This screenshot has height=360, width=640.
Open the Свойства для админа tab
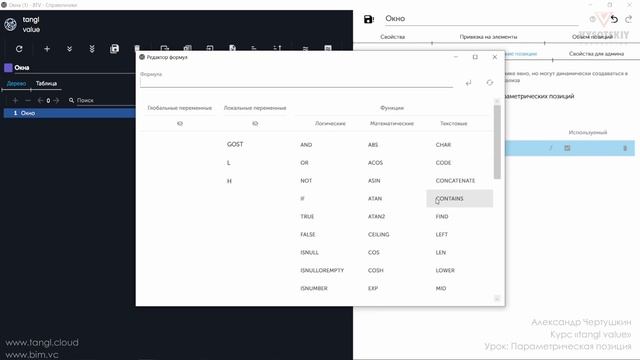[x=596, y=53]
